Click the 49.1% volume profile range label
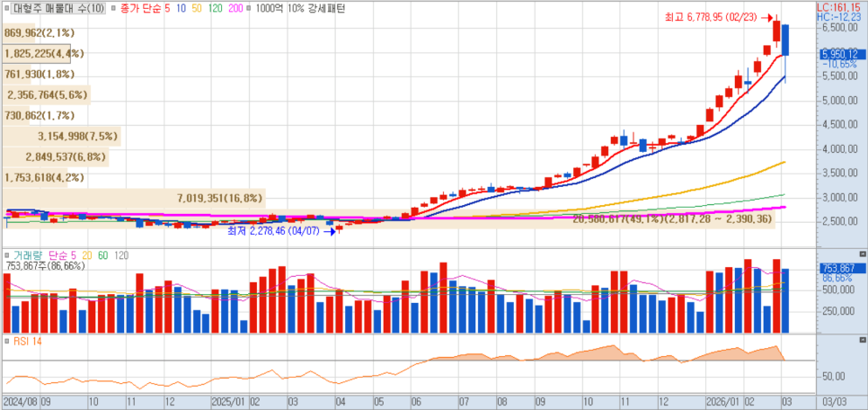 click(670, 219)
